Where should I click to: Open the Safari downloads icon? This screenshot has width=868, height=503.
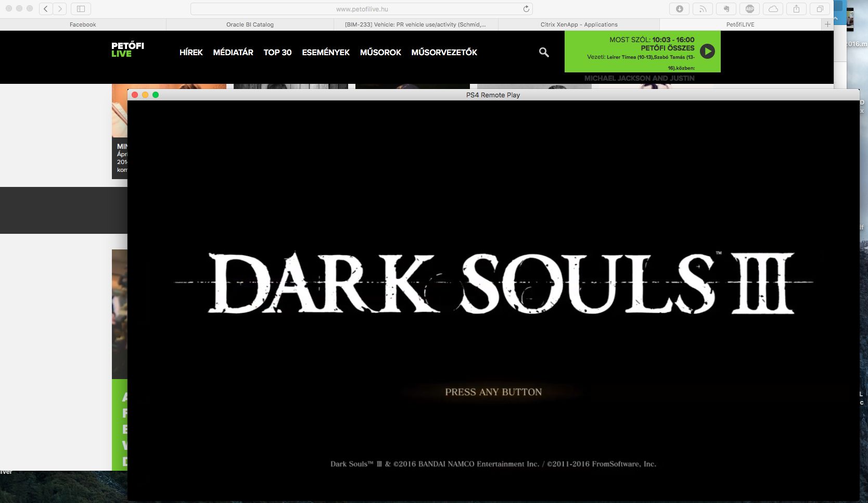(679, 9)
